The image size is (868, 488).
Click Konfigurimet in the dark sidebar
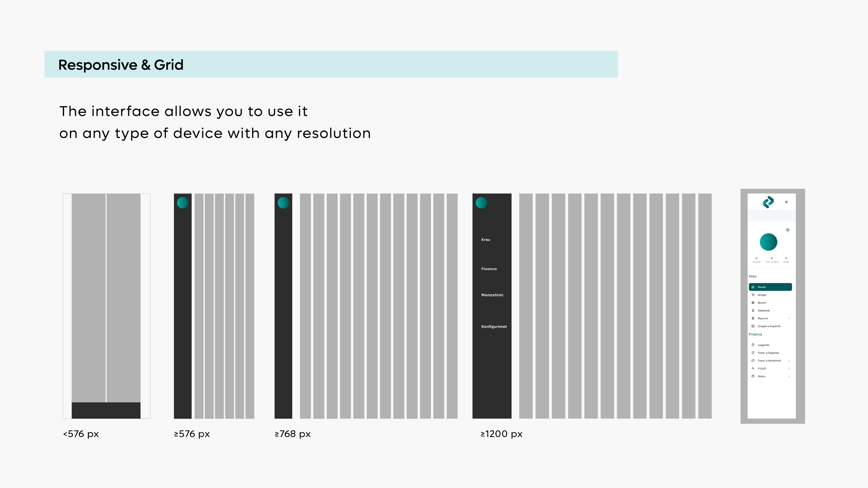click(494, 327)
